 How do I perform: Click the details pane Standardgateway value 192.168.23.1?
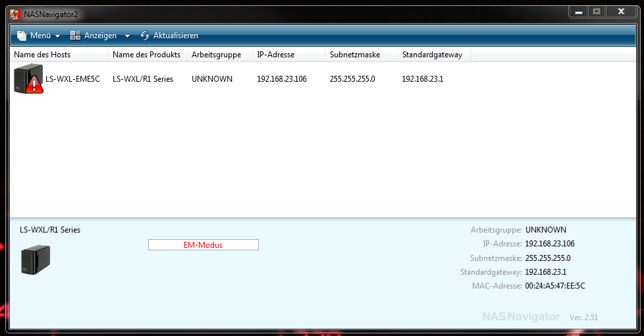[x=546, y=272]
